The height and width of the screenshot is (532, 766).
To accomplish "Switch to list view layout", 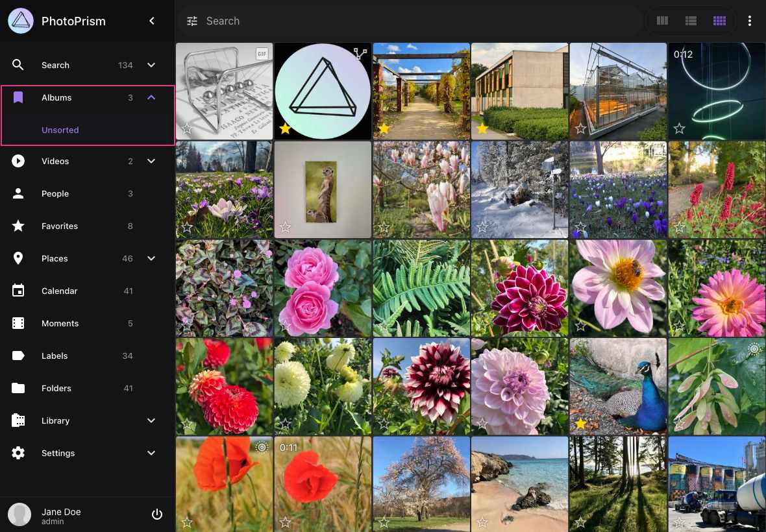I will (x=691, y=21).
